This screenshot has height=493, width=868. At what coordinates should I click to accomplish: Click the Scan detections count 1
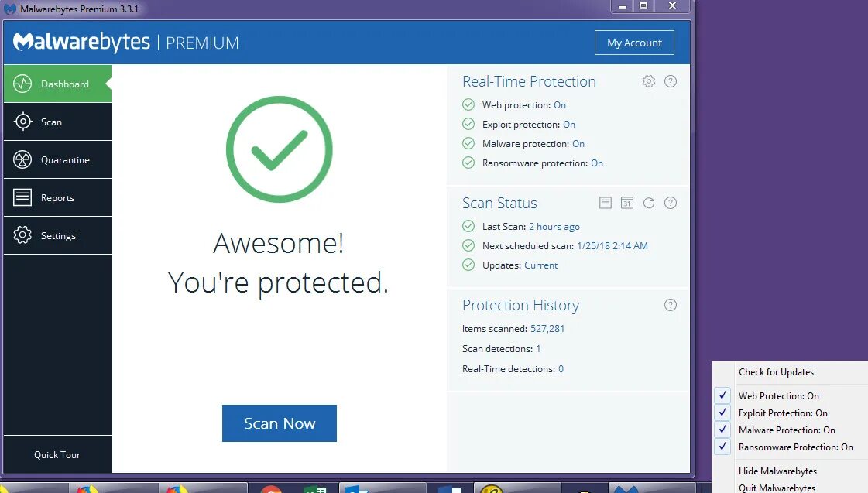click(x=538, y=349)
